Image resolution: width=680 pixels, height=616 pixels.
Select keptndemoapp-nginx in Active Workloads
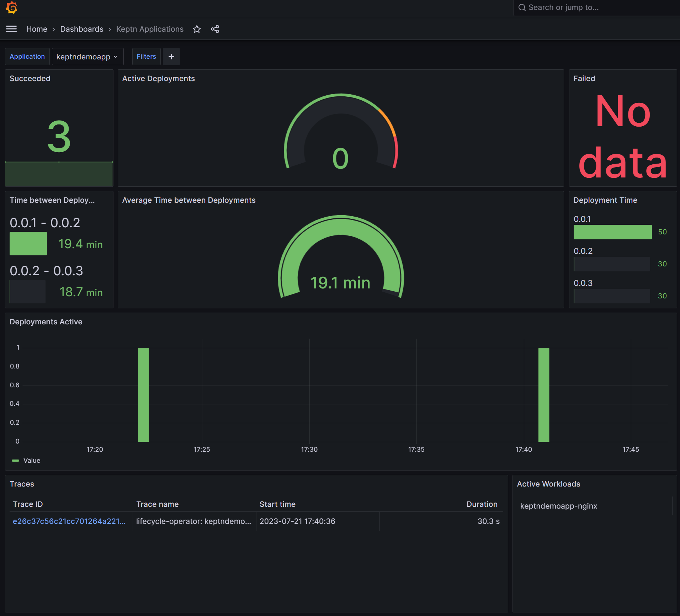pos(558,506)
